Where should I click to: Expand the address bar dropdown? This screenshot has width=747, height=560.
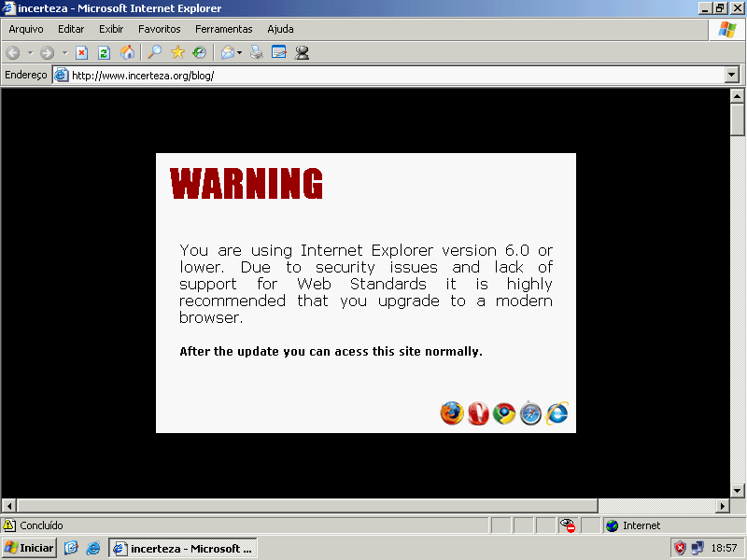tap(731, 76)
